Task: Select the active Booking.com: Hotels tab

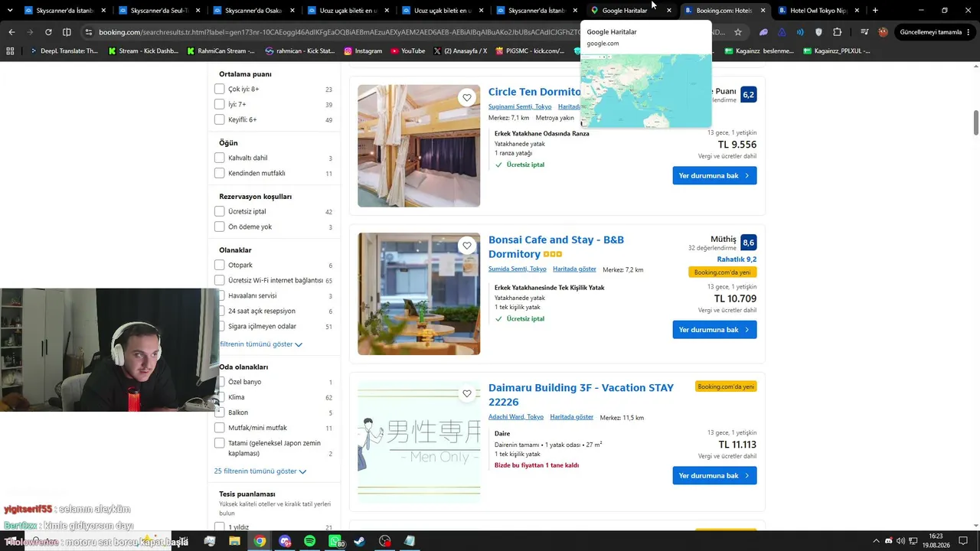Action: pos(724,11)
